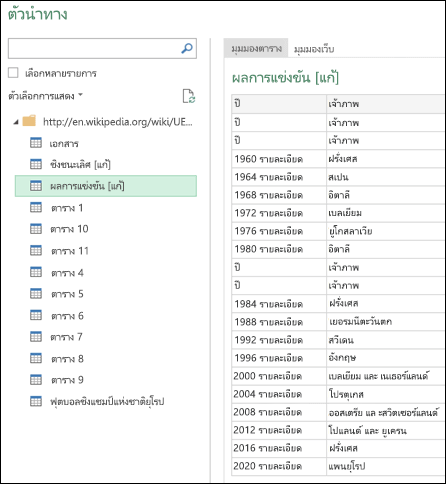This screenshot has height=484, width=446.
Task: Click the 2020 รายละเอียด cell
Action: coord(279,466)
